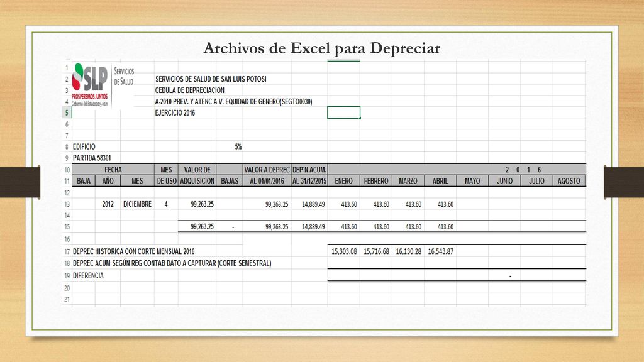This screenshot has height=362, width=644.
Task: Select the 'A-2010 PREV. Y ATENC A V. EQUIDAD DE GENERO' cell
Action: 234,101
